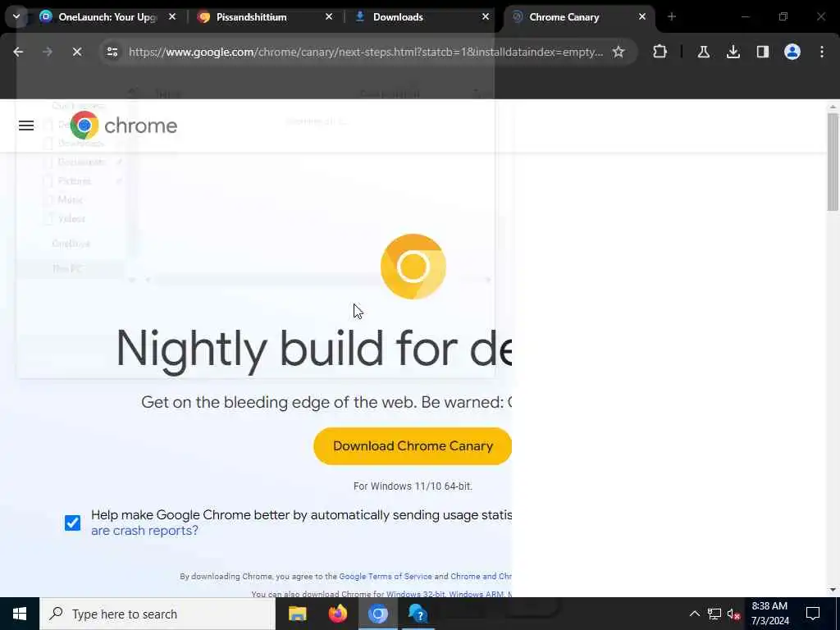Go forward with the forward arrow
Image resolution: width=840 pixels, height=630 pixels.
tap(47, 52)
